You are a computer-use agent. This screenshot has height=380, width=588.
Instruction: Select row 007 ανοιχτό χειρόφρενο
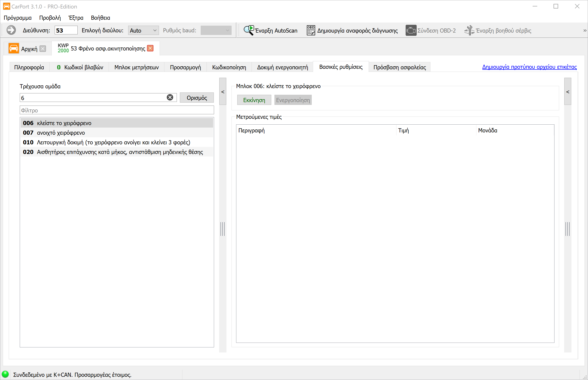117,132
